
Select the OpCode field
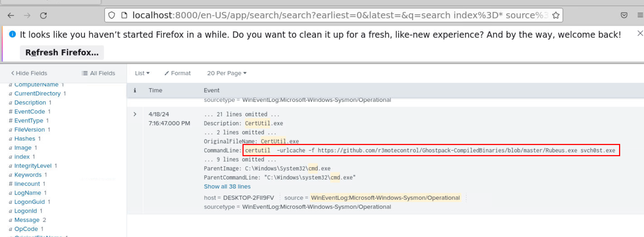point(26,229)
